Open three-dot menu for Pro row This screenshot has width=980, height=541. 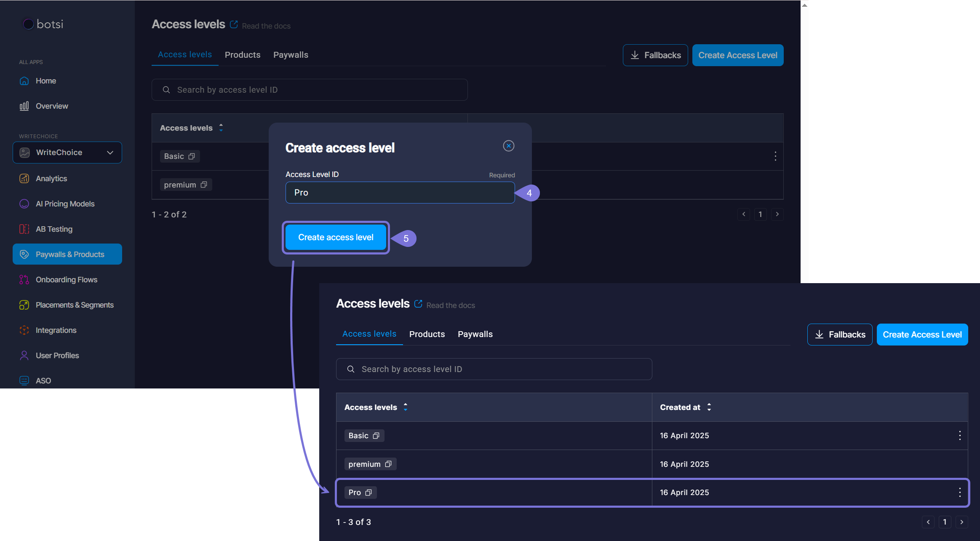960,492
